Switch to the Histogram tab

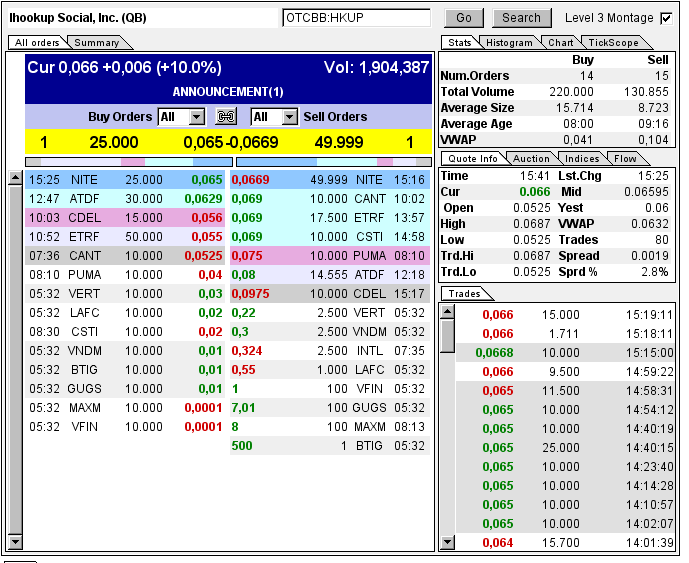click(509, 43)
